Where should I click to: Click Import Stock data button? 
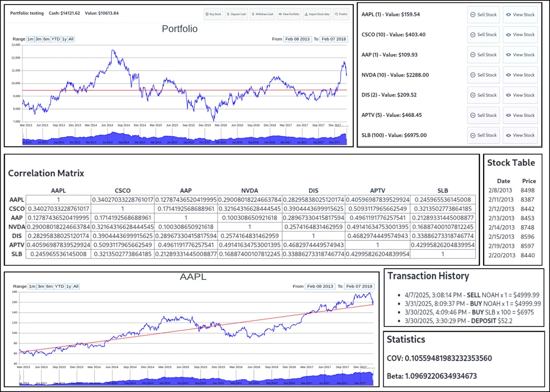point(317,14)
